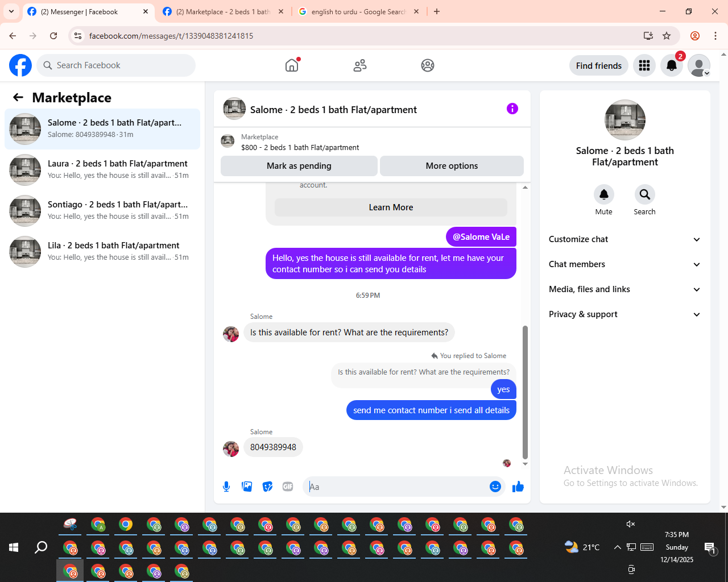Open the Home feed icon
This screenshot has width=728, height=582.
tap(292, 65)
